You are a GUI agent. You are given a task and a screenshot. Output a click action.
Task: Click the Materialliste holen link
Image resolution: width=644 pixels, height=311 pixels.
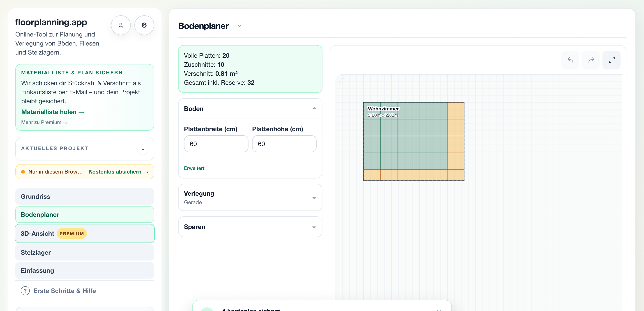[53, 112]
